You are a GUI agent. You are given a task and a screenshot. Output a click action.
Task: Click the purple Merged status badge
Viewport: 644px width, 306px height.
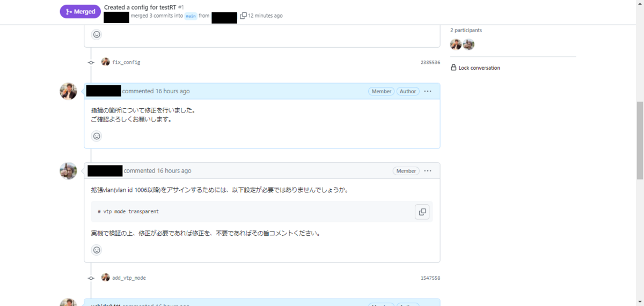tap(80, 12)
